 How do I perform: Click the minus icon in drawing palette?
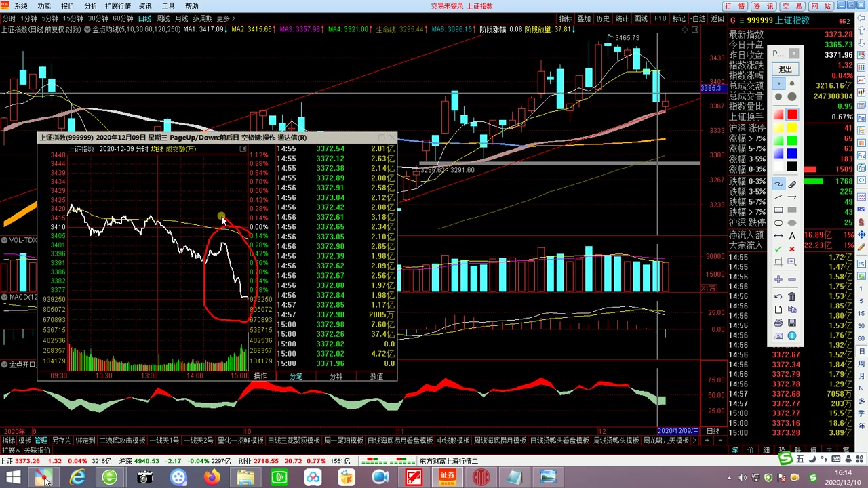click(x=792, y=279)
